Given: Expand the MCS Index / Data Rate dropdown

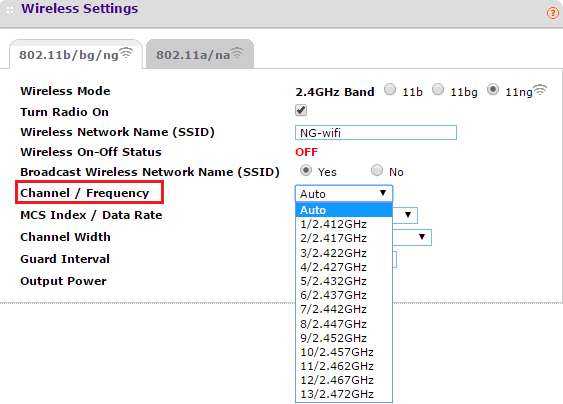Looking at the screenshot, I should (405, 215).
